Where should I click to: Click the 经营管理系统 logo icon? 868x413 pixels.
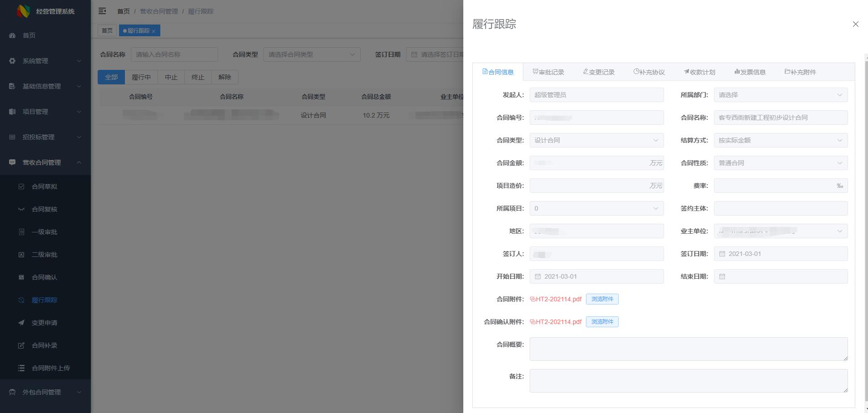point(23,11)
